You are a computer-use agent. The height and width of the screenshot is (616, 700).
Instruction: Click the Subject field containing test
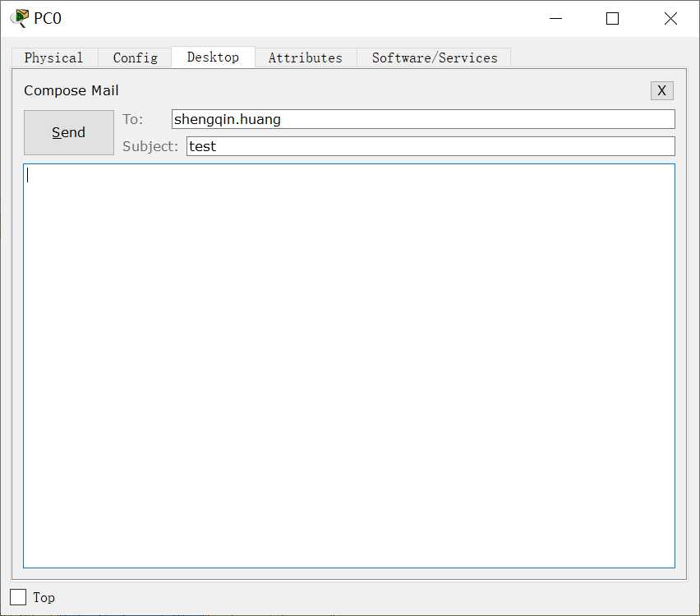pos(431,146)
